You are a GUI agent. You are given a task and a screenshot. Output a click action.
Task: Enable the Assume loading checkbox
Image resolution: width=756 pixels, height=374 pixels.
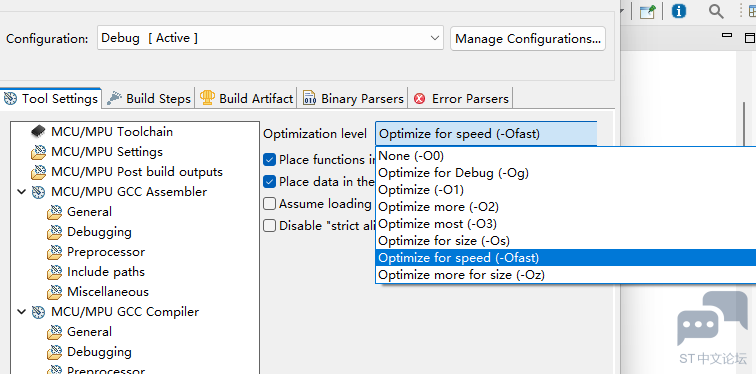[x=270, y=204]
